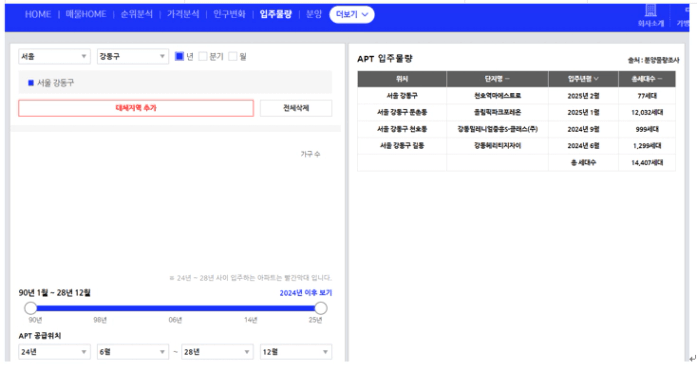Click the 2024년 6월 move-in date cell
Viewport: 697px width, 371px height.
tap(583, 145)
